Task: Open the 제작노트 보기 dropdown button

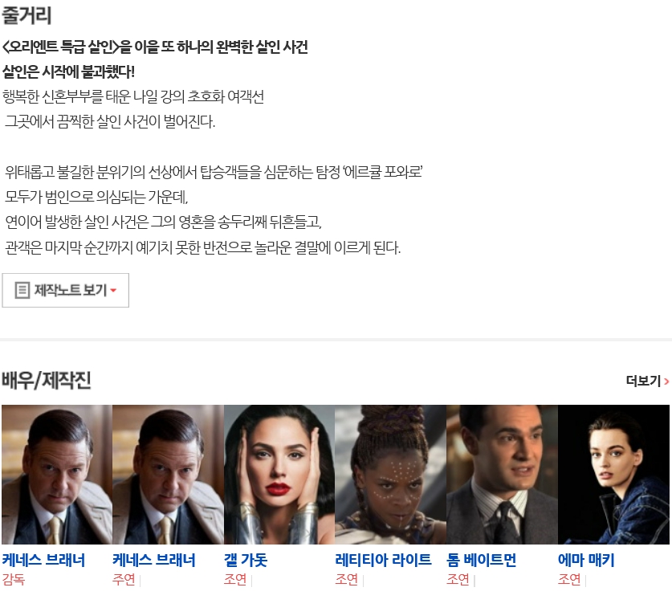Action: coord(65,290)
